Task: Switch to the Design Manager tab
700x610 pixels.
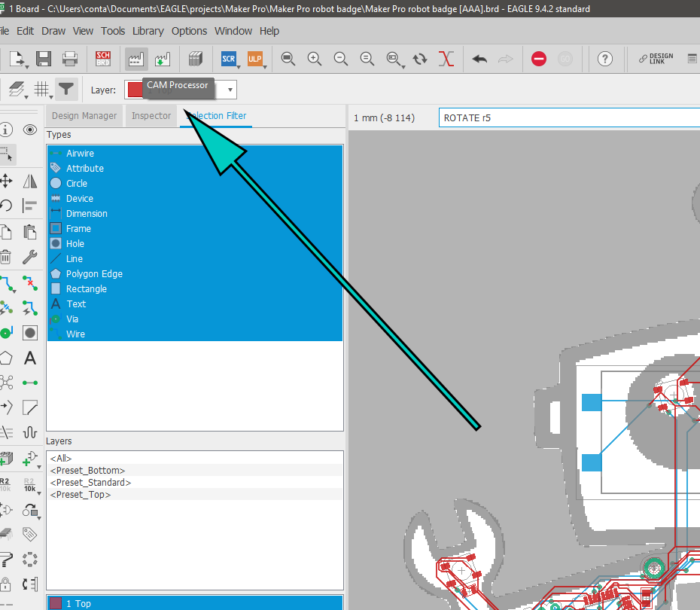Action: 84,116
